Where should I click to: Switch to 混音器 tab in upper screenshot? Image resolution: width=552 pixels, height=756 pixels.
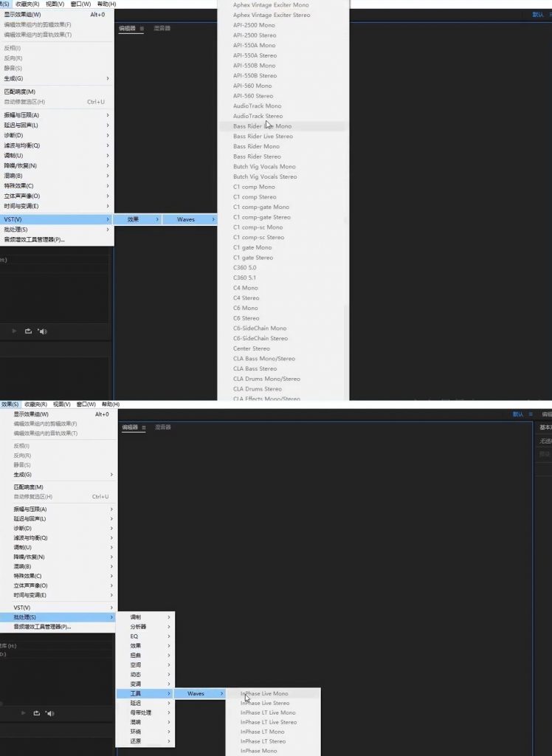162,29
